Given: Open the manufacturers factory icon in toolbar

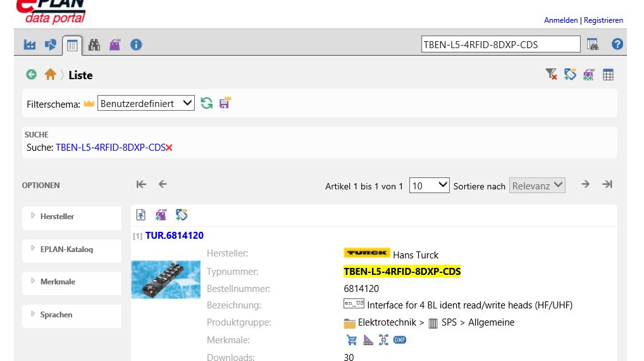Looking at the screenshot, I should pos(30,44).
